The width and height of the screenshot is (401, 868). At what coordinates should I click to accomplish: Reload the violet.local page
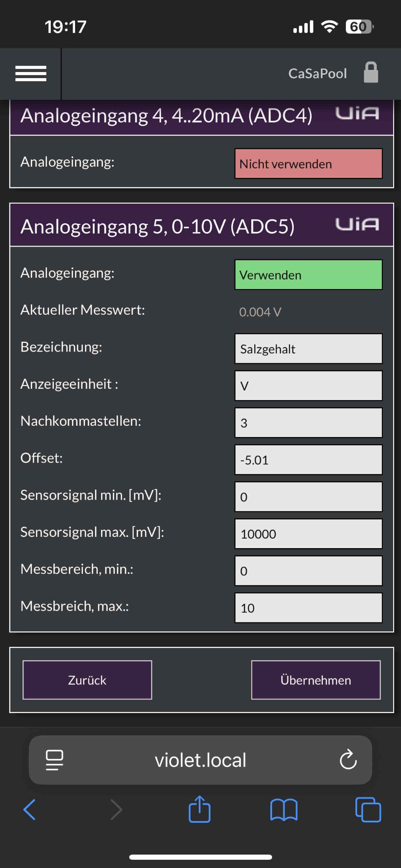click(x=348, y=759)
